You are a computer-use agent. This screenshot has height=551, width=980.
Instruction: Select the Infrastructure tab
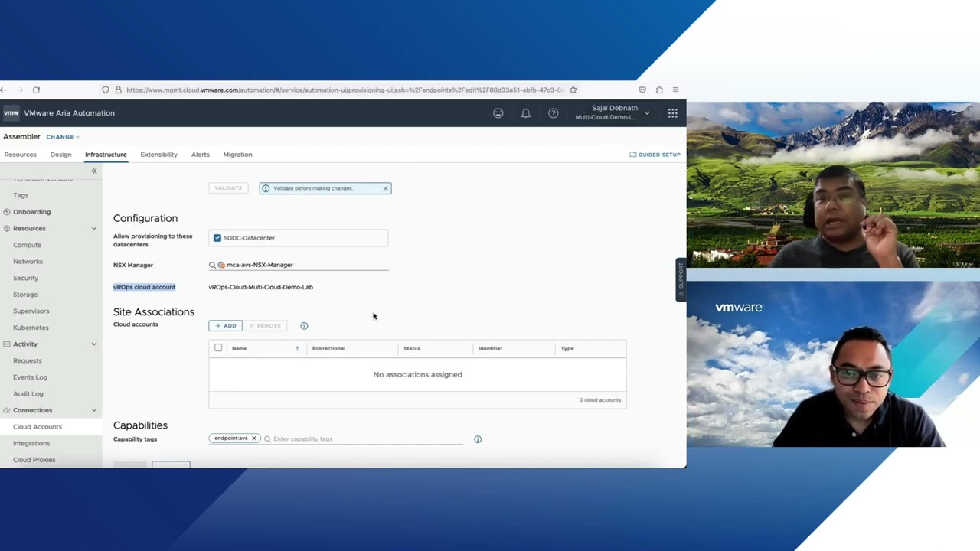[x=106, y=155]
